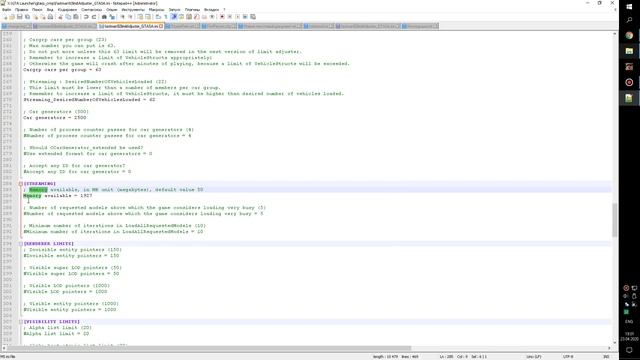Click the line 'Car generators = 2500'

[x=55, y=118]
